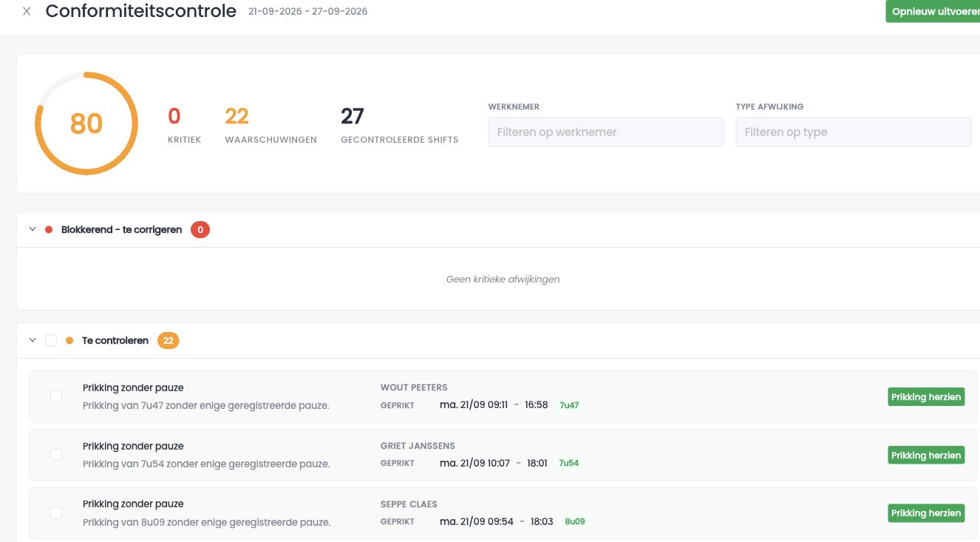Click 'ma. 21/09 10:07' punch time

tap(474, 464)
